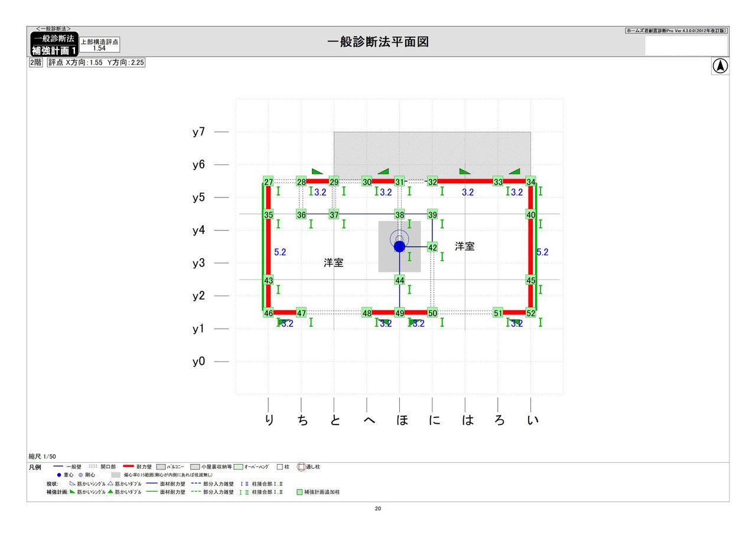Click the red circled 通し柱 legend symbol

pos(301,467)
